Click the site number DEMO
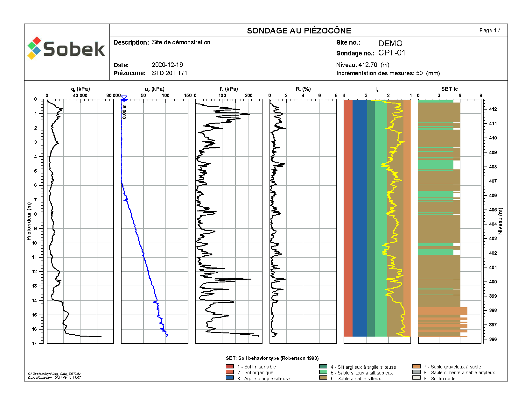 pos(390,43)
